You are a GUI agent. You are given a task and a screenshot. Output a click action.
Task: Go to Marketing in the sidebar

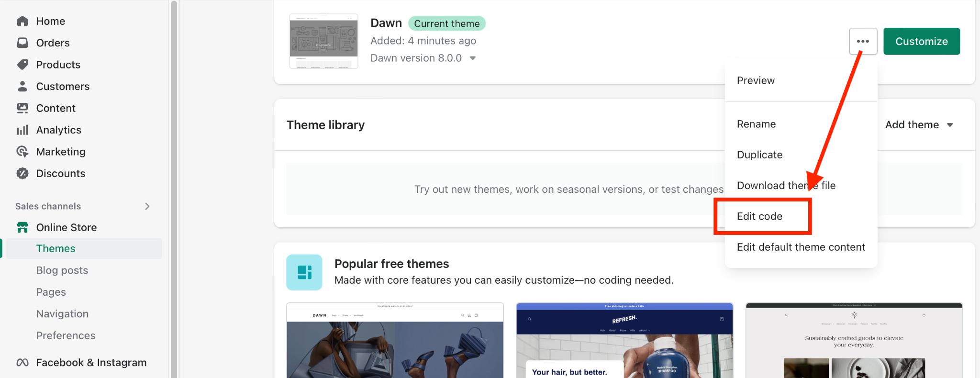tap(61, 152)
